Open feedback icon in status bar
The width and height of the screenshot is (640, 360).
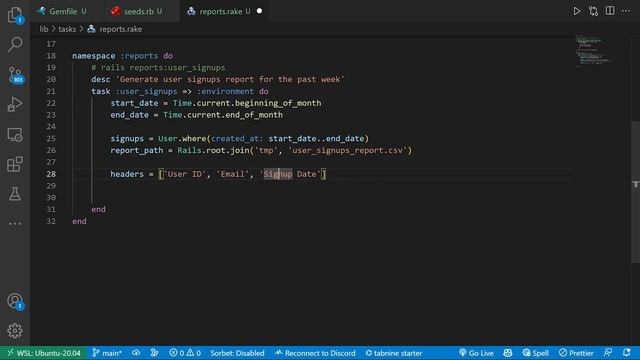coord(608,353)
